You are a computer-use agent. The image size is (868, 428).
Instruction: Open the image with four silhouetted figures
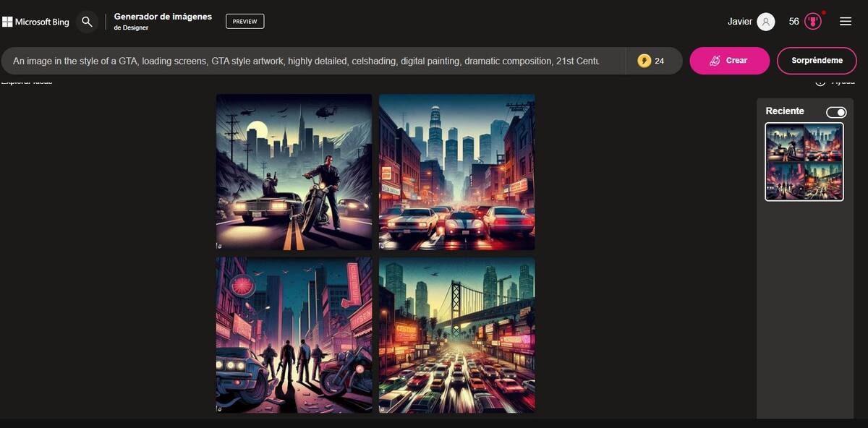click(x=294, y=335)
